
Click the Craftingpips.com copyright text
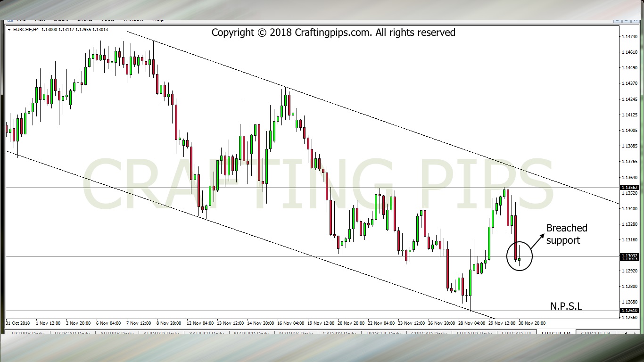[333, 33]
